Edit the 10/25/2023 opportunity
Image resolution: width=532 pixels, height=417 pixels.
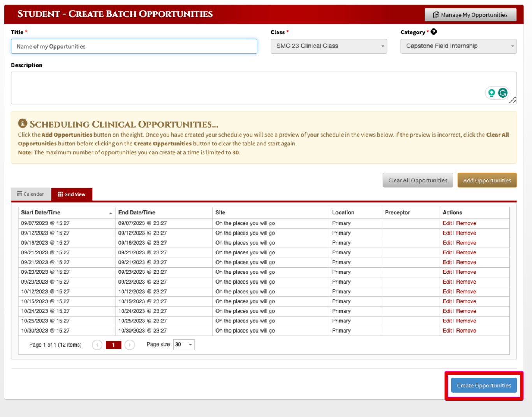(x=447, y=321)
